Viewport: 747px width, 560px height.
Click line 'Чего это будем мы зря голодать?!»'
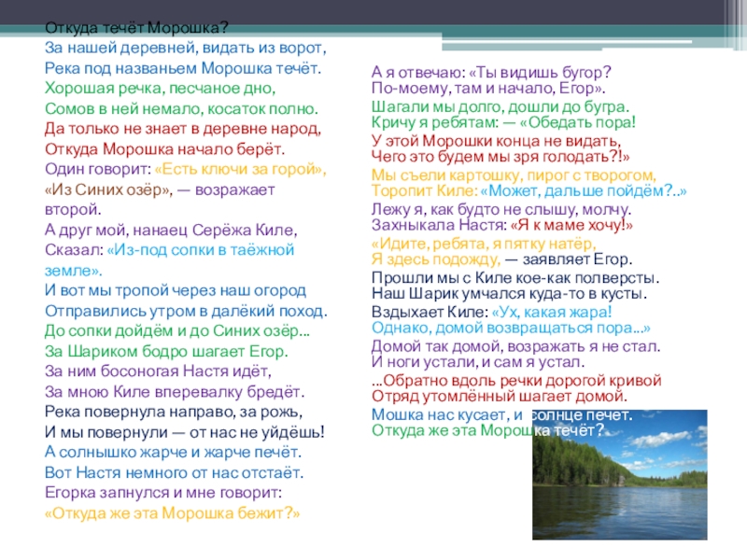[500, 157]
